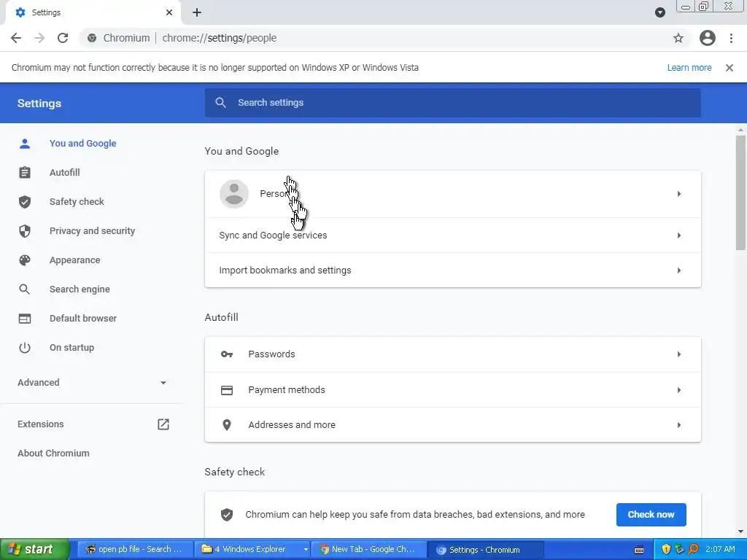747x560 pixels.
Task: Click the key icon in Passwords row
Action: tap(227, 354)
